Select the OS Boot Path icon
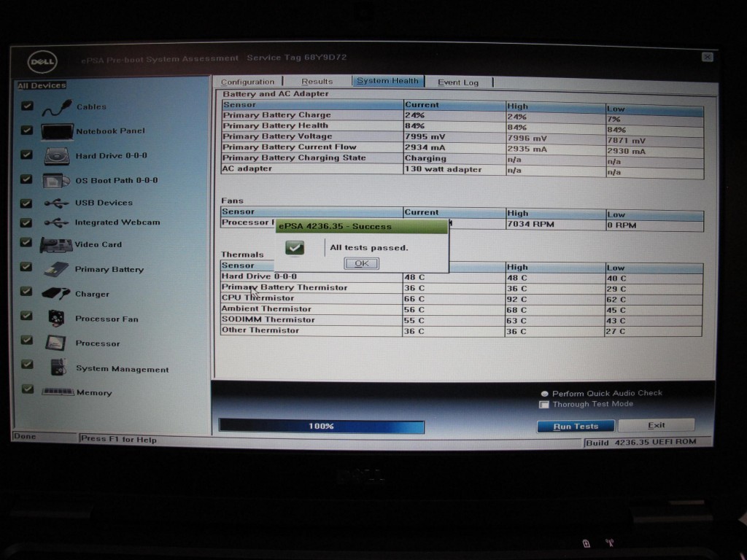The image size is (747, 560). tap(56, 181)
